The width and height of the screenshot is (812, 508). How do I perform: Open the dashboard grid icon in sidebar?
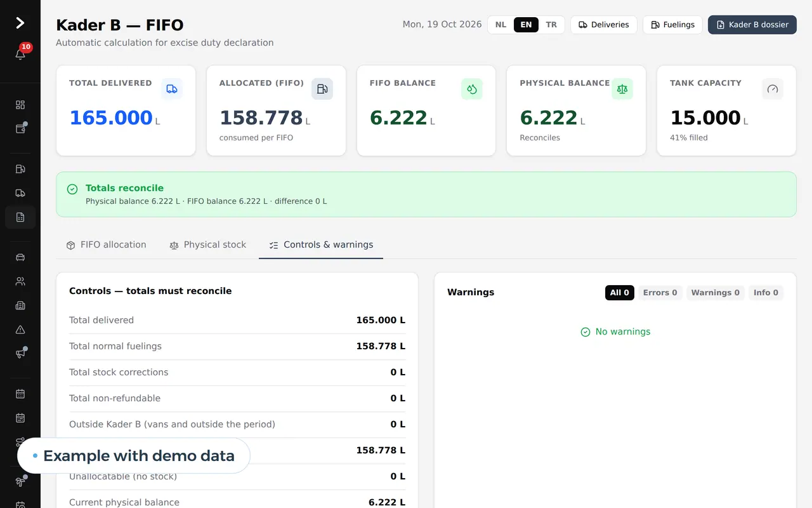tap(20, 105)
